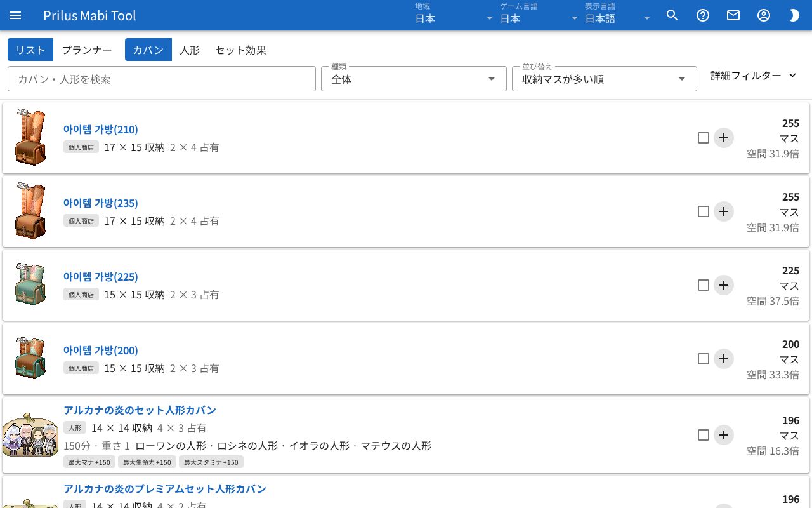Add 아이템 가방(210) with plus button
The image size is (812, 508).
(724, 138)
